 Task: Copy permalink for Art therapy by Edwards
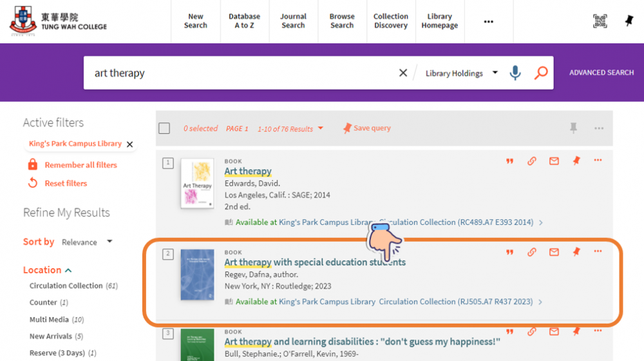532,161
